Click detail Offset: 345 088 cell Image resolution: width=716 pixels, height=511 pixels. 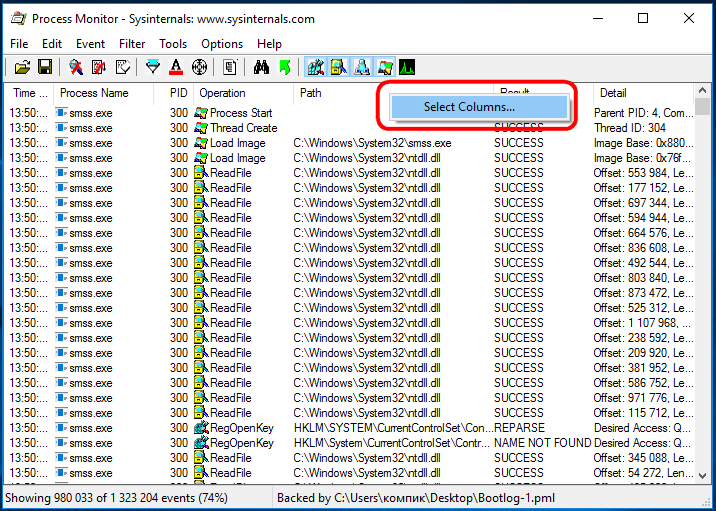pos(644,458)
